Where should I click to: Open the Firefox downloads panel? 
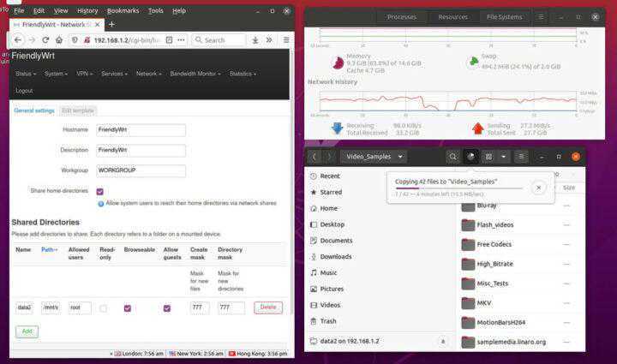click(255, 39)
